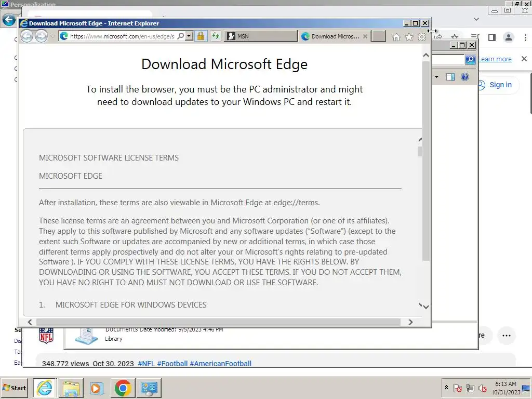Switch to the MSN tab
The width and height of the screenshot is (532, 399).
261,36
